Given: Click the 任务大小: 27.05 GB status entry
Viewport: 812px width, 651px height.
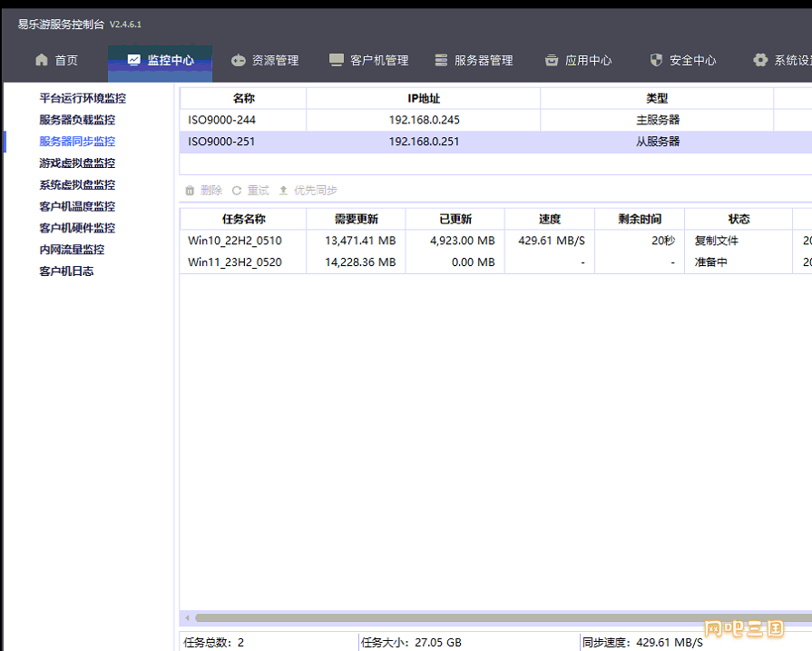Looking at the screenshot, I should coord(411,643).
